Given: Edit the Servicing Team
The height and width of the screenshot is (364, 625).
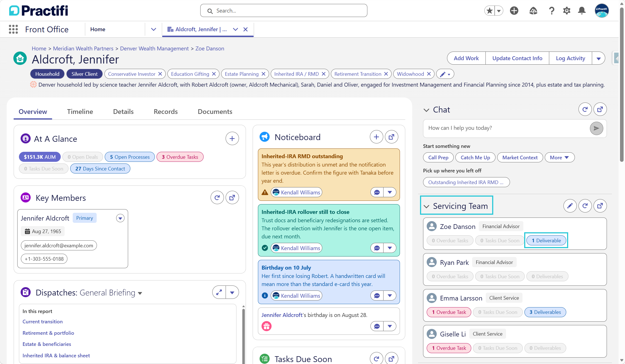Looking at the screenshot, I should [570, 206].
